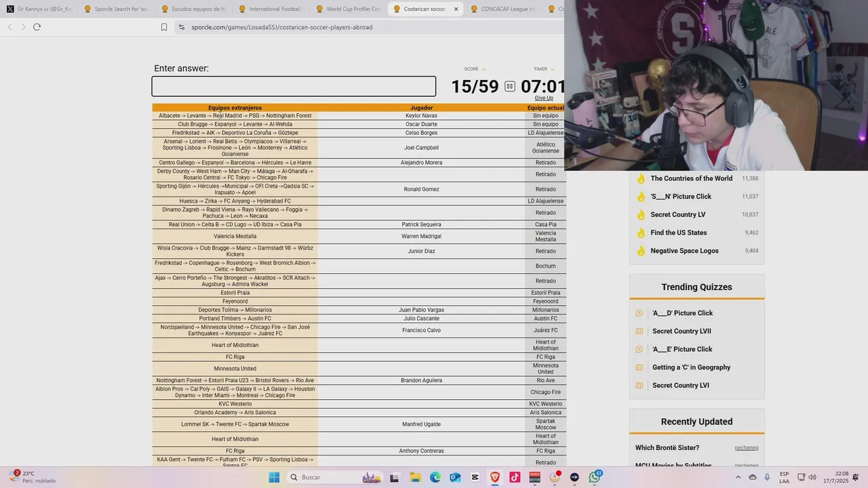868x488 pixels.
Task: Open the Secret Country LV quiz
Action: coord(677,215)
